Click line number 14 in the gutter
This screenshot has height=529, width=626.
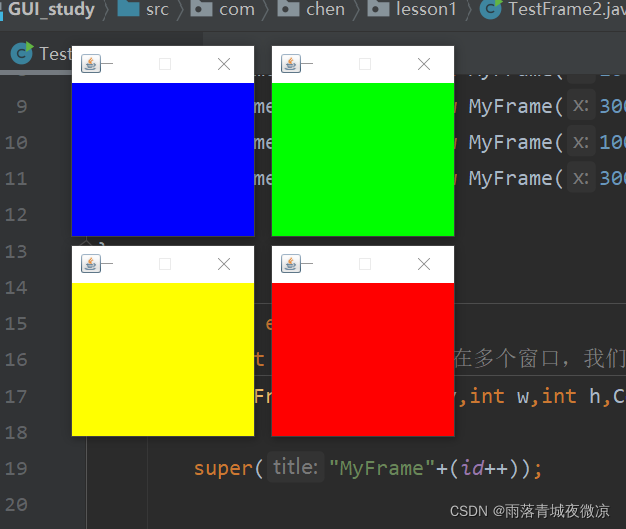[16, 287]
